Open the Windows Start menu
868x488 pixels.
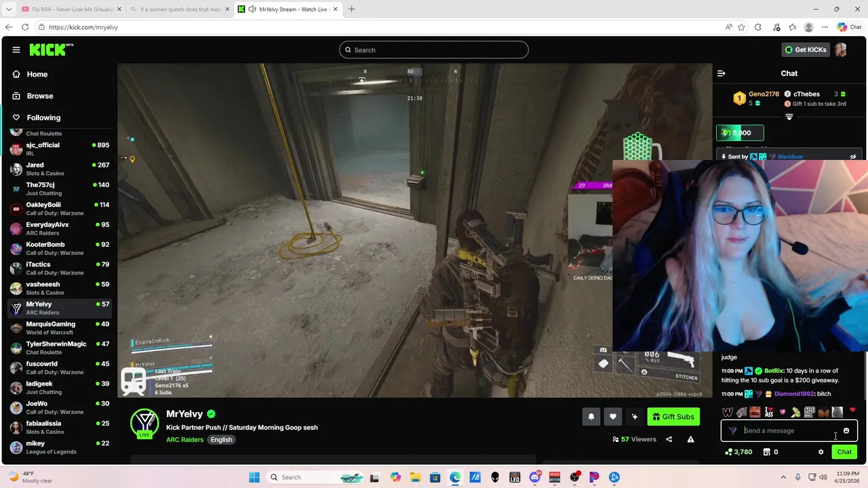pyautogui.click(x=254, y=477)
